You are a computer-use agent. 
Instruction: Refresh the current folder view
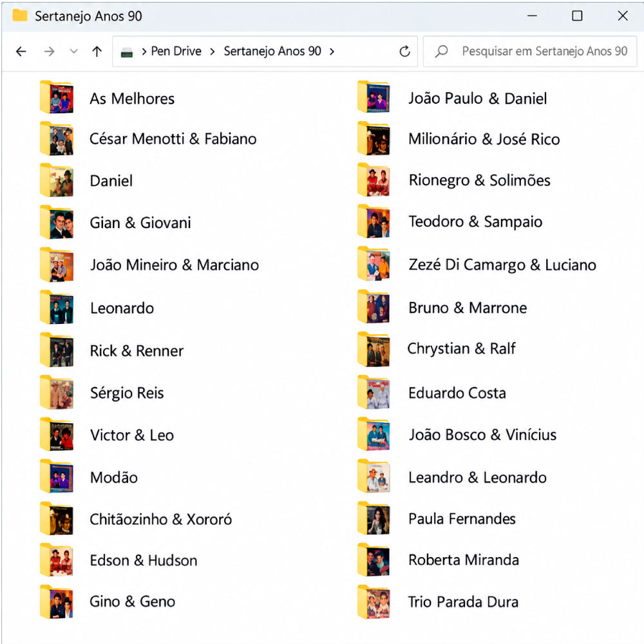pos(404,52)
